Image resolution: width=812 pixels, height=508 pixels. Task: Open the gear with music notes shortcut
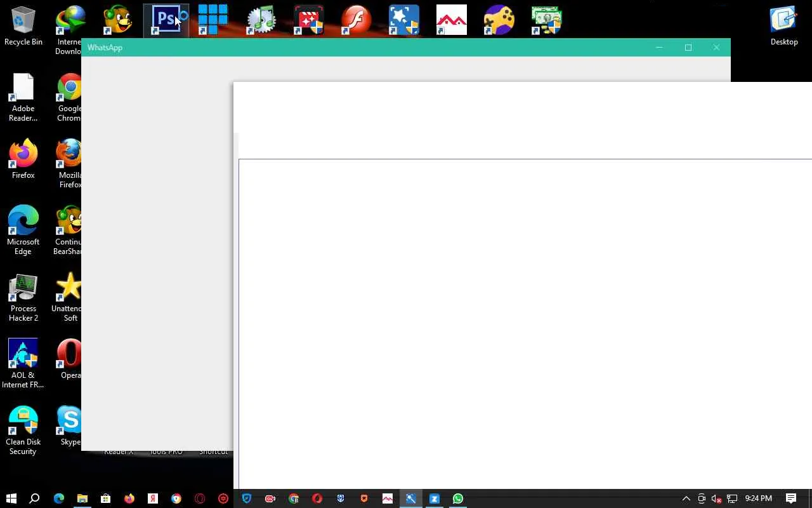tap(261, 20)
